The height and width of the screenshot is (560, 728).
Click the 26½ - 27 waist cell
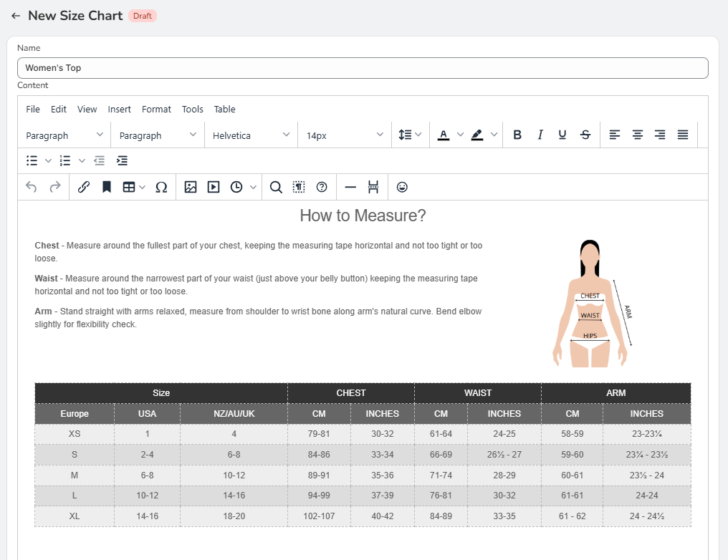[x=504, y=454]
